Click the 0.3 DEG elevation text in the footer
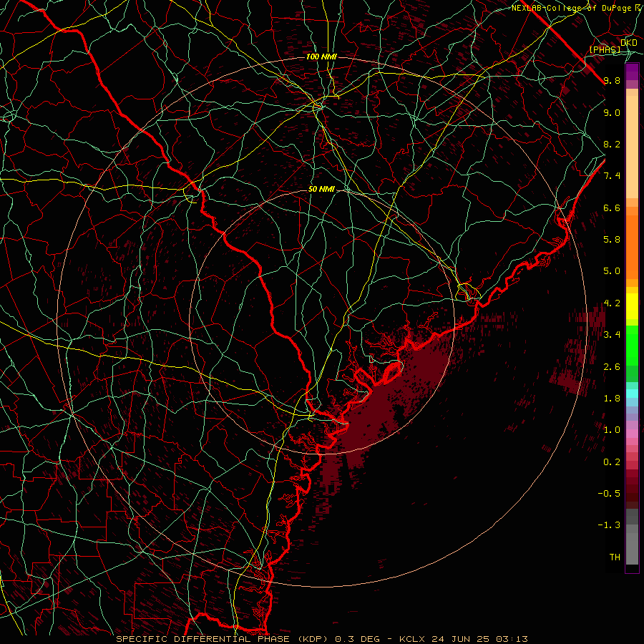Screen dimensions: 644x644 tap(357, 639)
